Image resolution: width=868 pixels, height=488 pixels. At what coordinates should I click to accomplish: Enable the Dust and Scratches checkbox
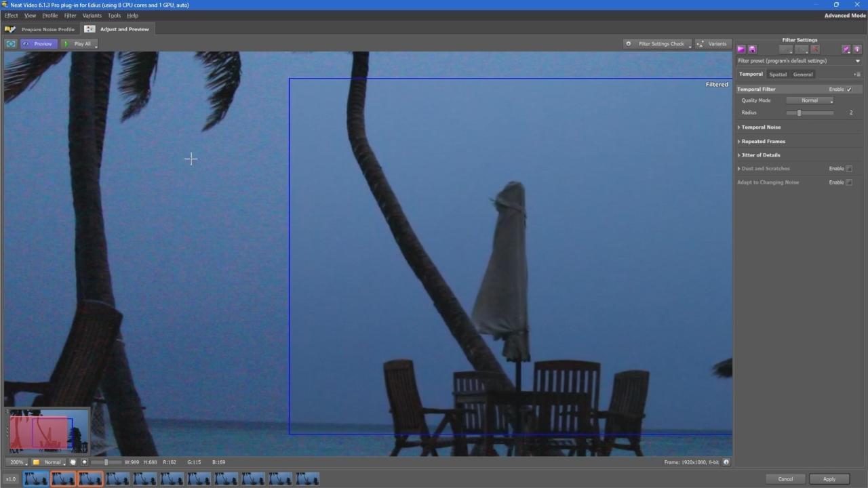pos(849,169)
